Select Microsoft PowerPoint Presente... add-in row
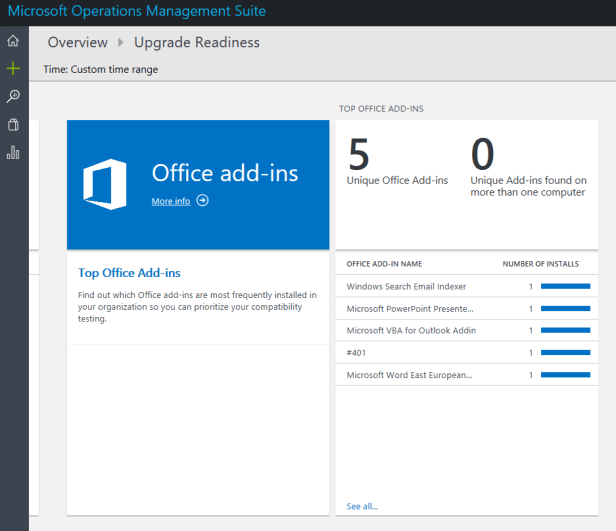 point(409,308)
